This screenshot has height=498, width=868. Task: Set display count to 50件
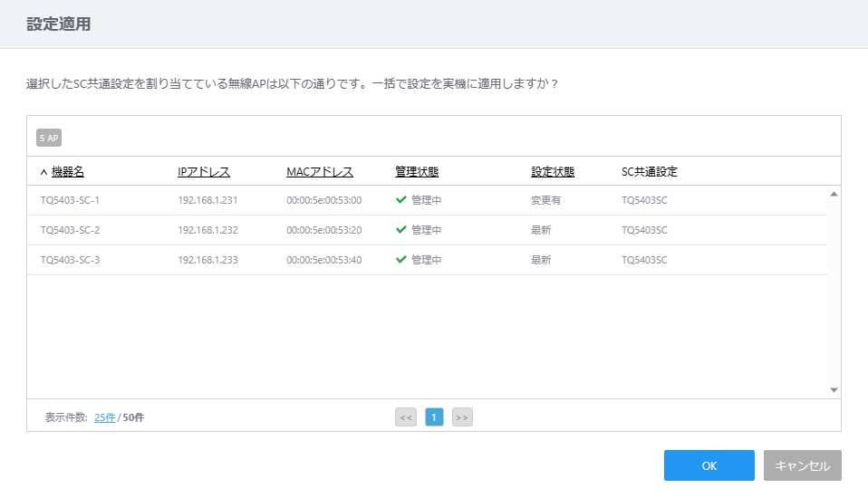click(x=133, y=417)
